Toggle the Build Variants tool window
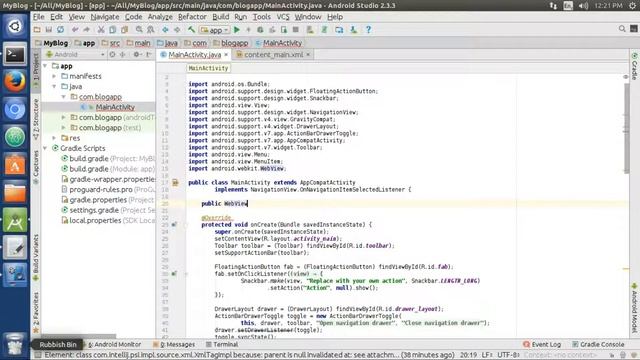 coord(36,257)
